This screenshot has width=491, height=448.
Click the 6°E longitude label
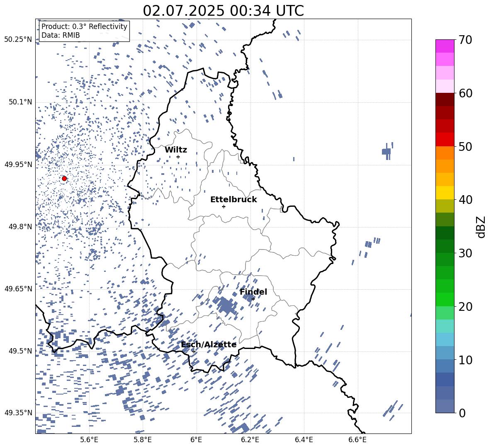[196, 440]
